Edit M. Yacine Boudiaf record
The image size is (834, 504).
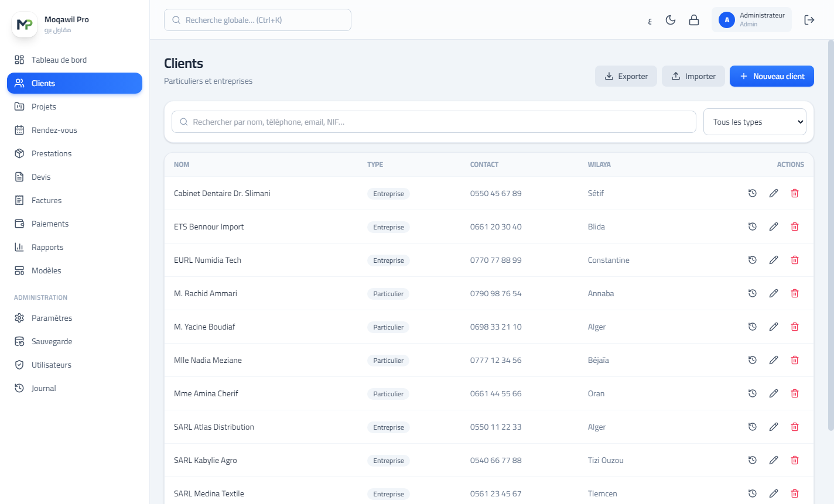[x=774, y=327]
